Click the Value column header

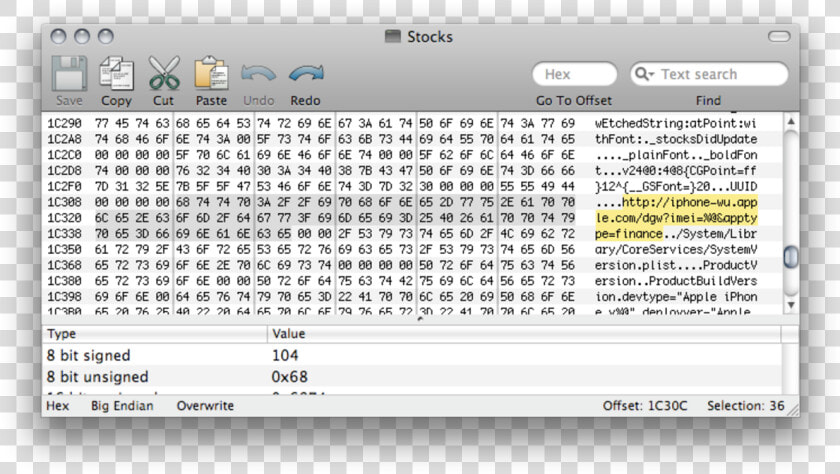[x=524, y=334]
